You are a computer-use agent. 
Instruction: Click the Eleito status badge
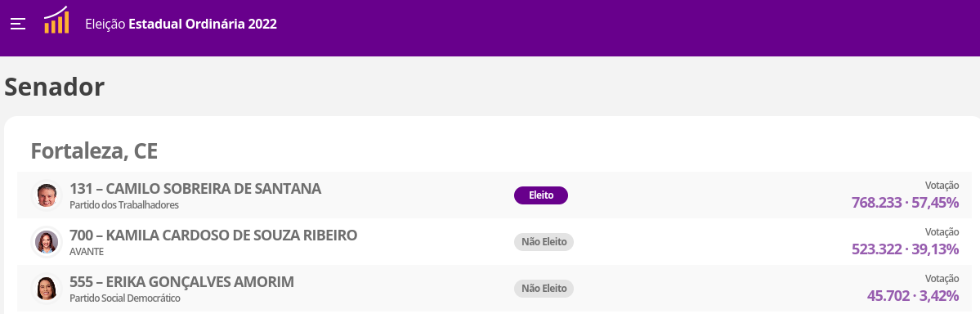click(540, 195)
